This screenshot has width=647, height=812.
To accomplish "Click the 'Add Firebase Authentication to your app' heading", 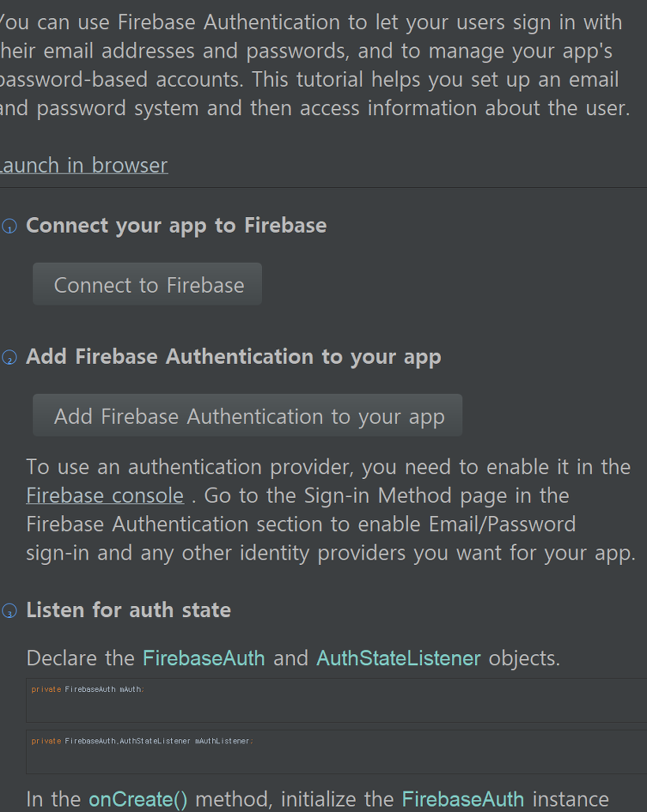I will 234,356.
